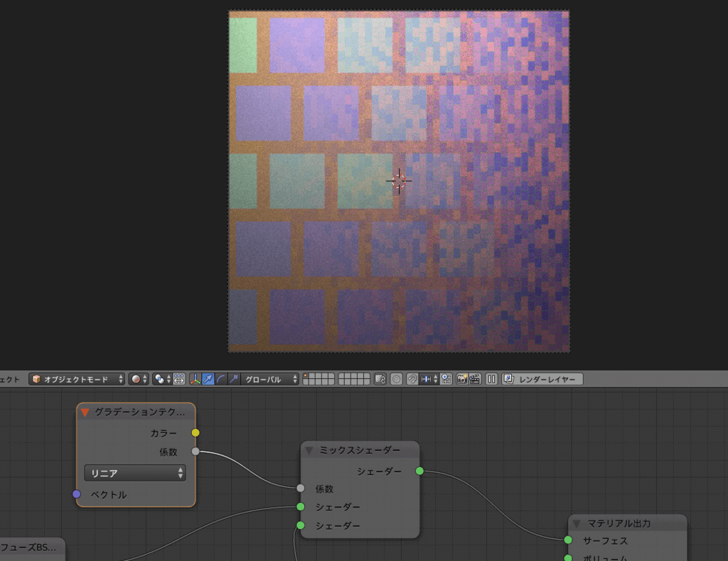
Task: Pause the viewport render preview
Action: point(491,380)
